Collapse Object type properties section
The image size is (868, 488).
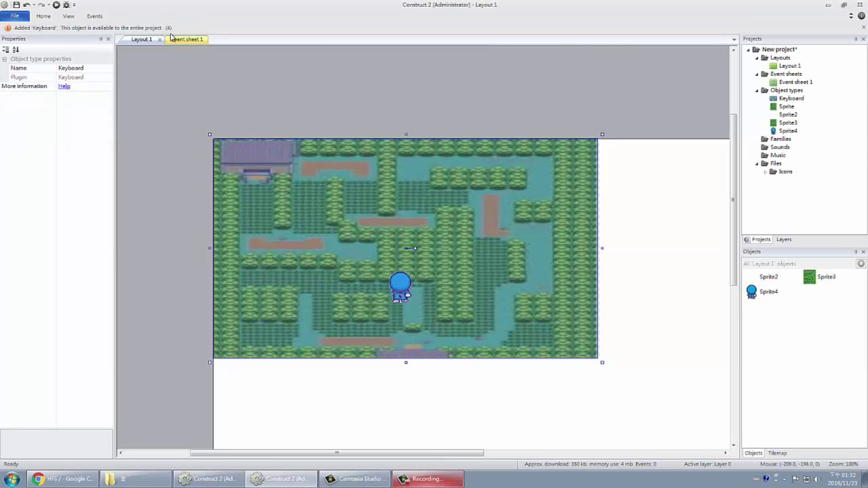pos(4,59)
